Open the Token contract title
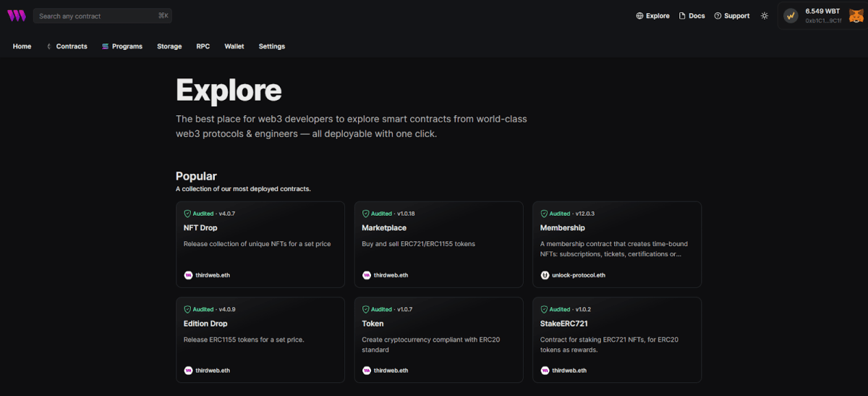This screenshot has width=868, height=396. tap(373, 324)
